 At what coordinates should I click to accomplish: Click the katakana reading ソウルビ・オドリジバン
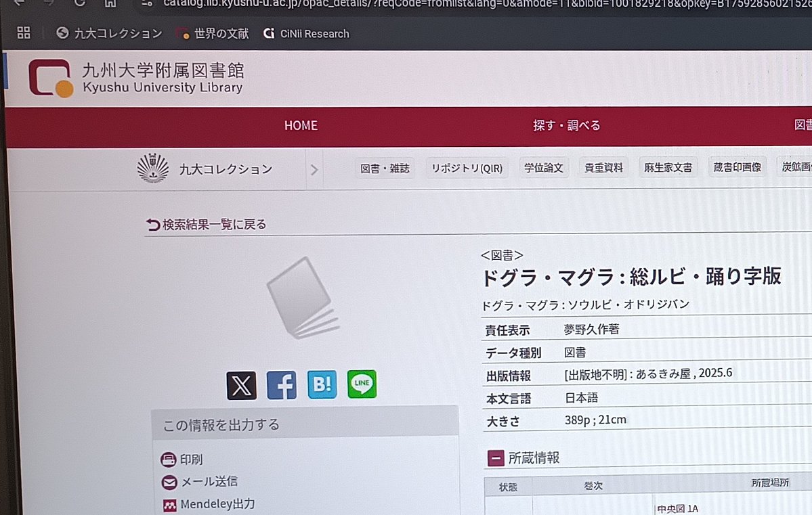(x=628, y=305)
